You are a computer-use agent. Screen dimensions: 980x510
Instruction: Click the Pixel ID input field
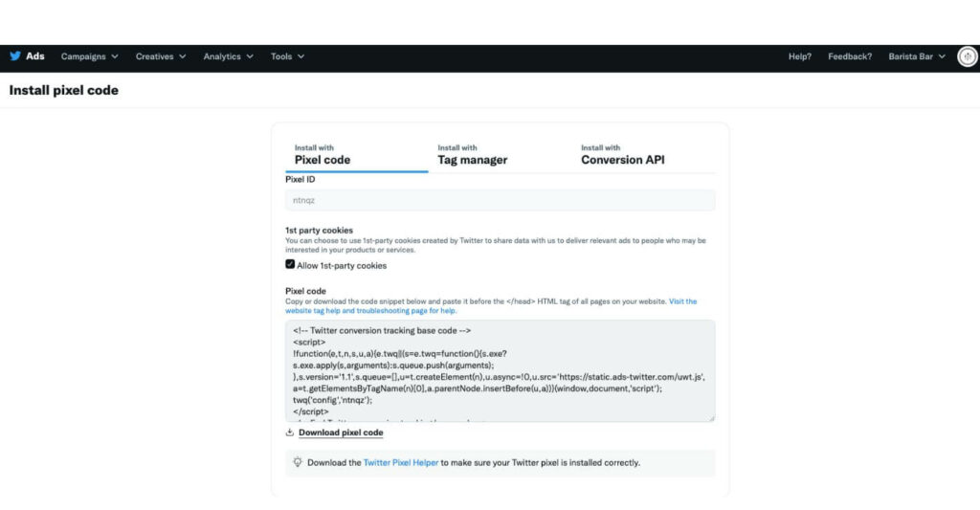[500, 200]
